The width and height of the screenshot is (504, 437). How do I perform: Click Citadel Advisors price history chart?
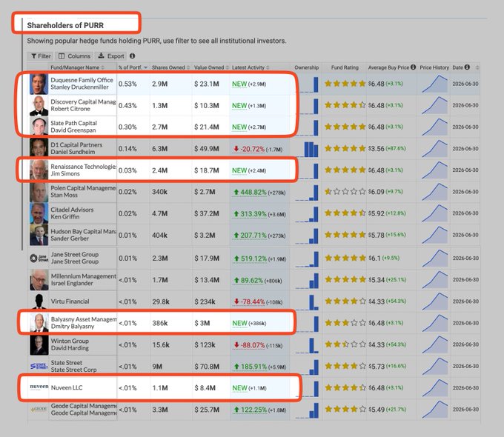pos(434,213)
